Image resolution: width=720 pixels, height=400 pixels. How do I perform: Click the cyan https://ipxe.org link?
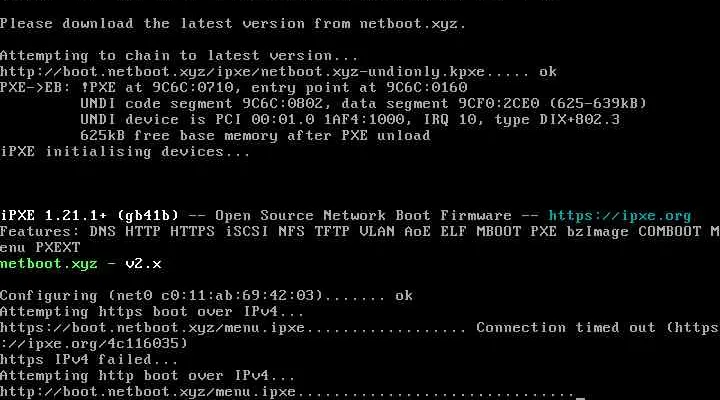[620, 215]
